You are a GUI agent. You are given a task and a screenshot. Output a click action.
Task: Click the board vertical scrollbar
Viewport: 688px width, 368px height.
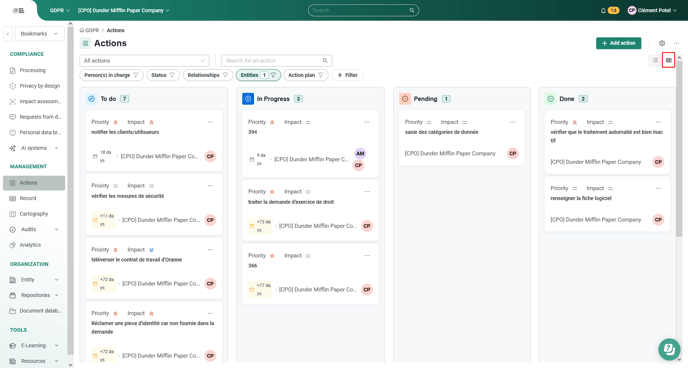(679, 149)
